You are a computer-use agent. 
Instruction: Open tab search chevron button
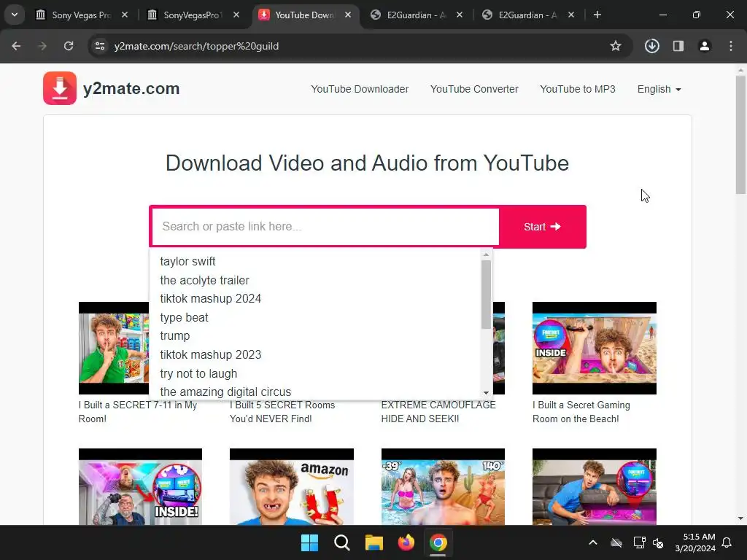click(15, 15)
